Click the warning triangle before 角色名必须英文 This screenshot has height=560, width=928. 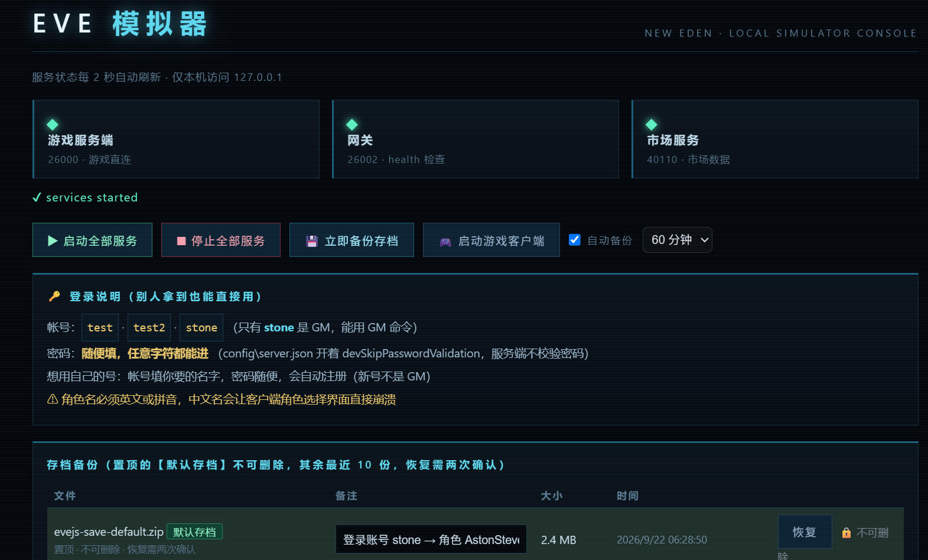pos(52,399)
